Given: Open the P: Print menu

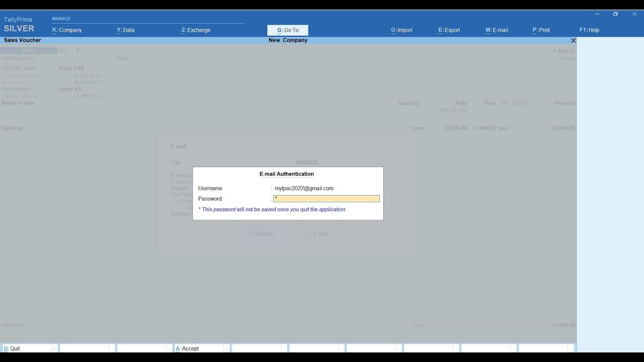Looking at the screenshot, I should tap(541, 30).
